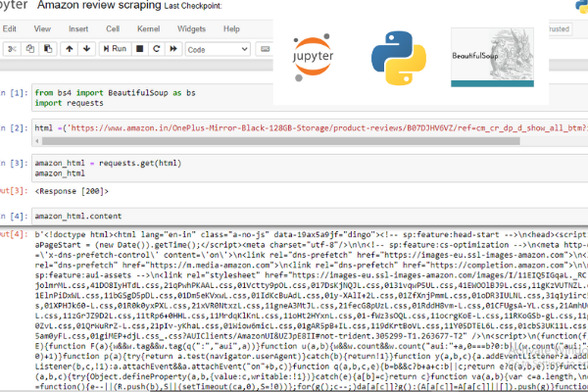This screenshot has height=392, width=588.
Task: Cut selected cells with scissors icon
Action: tap(12, 49)
